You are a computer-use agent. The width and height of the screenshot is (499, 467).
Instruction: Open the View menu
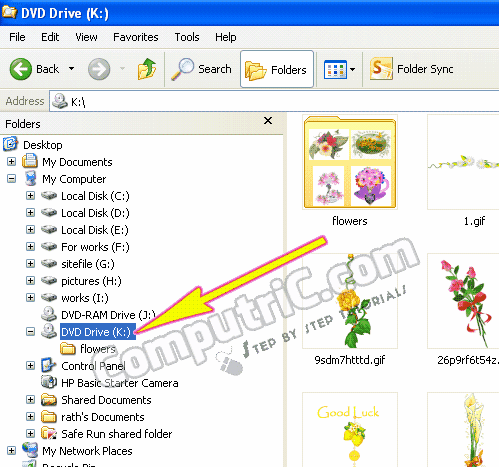click(86, 37)
